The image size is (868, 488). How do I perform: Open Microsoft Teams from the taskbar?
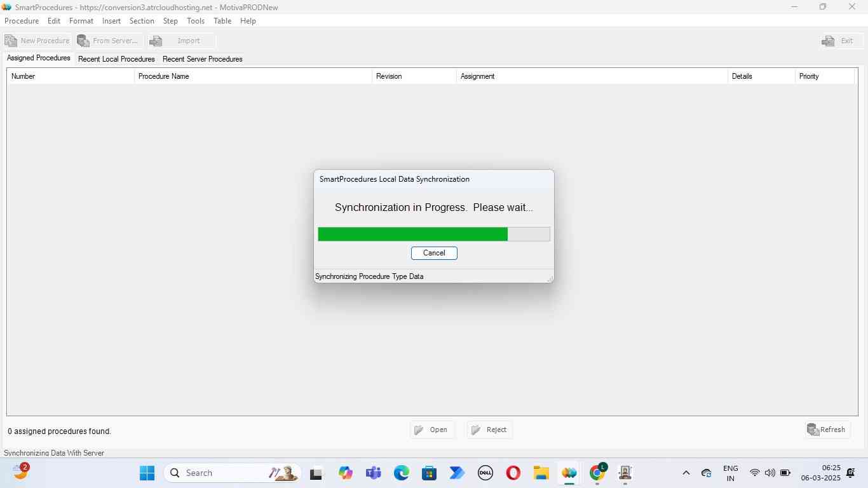point(373,473)
